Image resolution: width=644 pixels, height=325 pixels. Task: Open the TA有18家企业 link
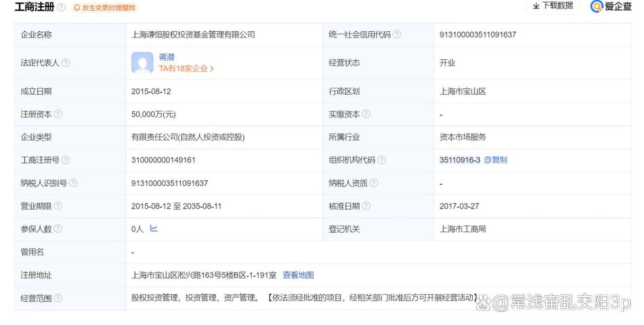point(184,68)
